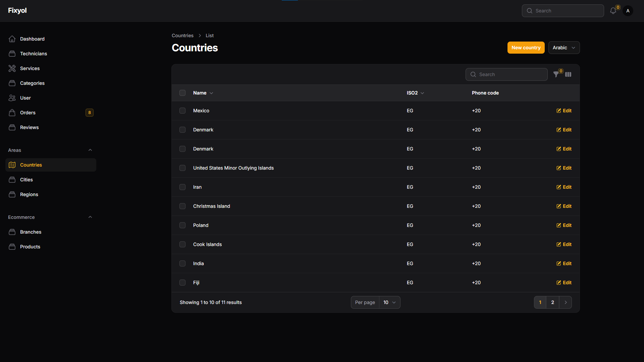Open the notifications bell icon

[613, 11]
